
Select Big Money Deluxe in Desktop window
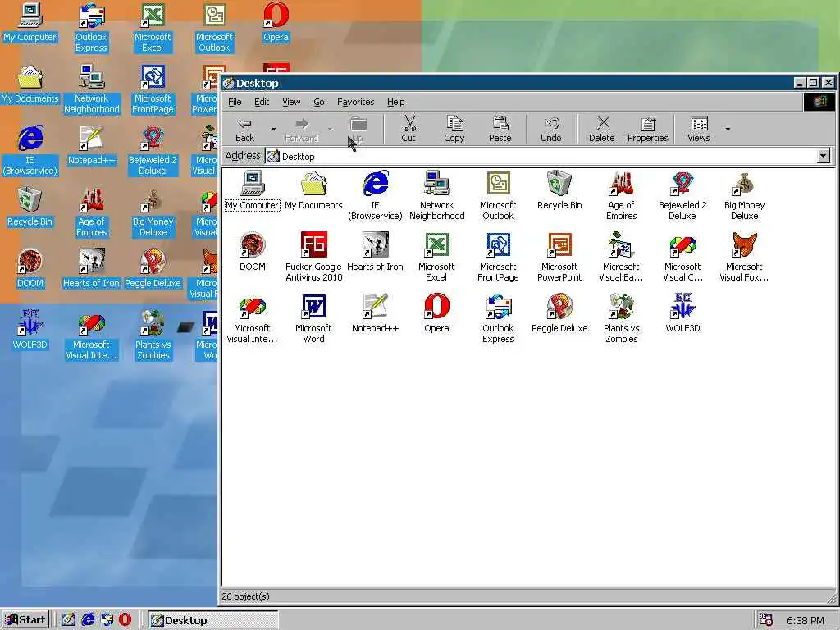coord(744,195)
